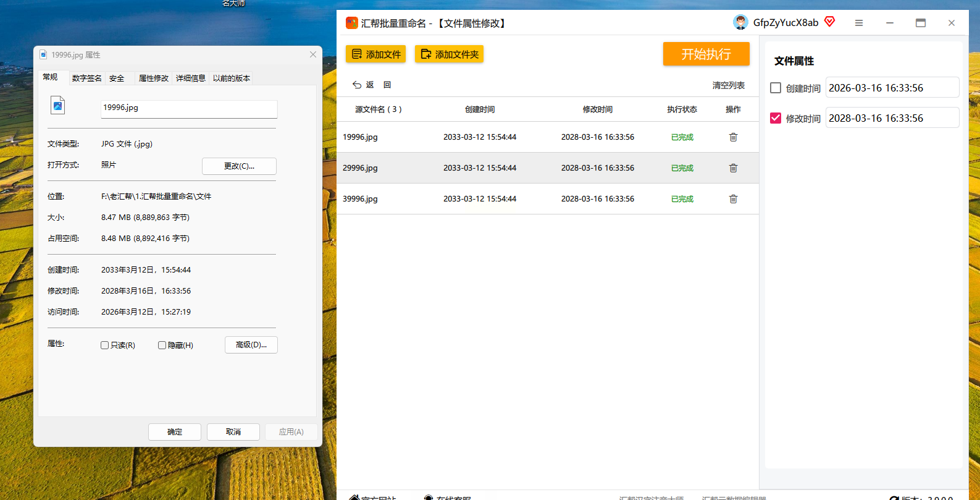Delete the 19996.jpg row with trash icon
980x500 pixels.
(733, 137)
